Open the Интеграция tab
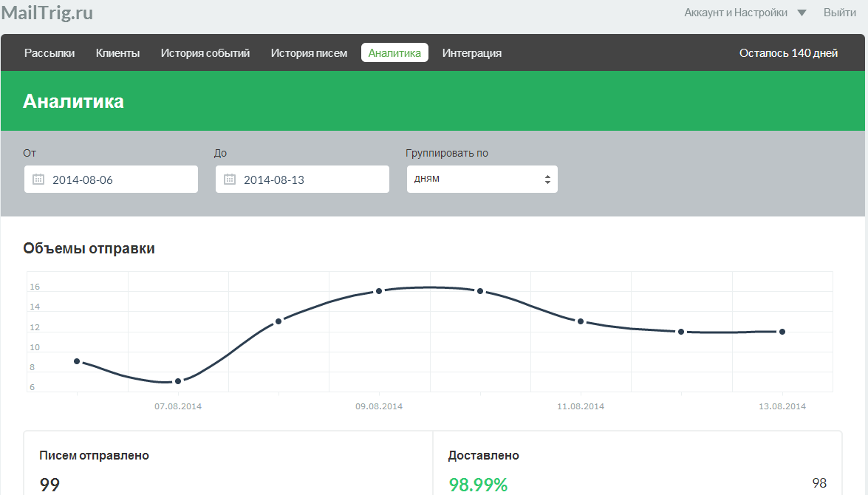Screen dimensions: 868x495 [x=471, y=53]
